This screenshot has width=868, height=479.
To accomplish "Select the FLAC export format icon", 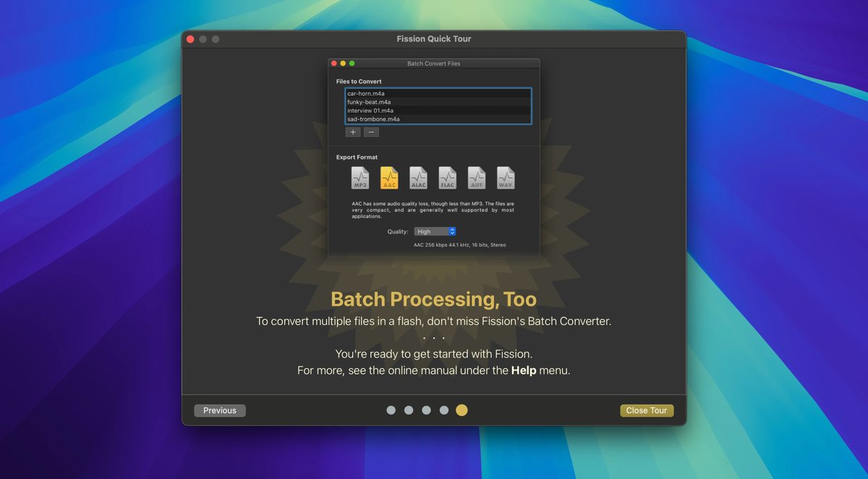I will tap(448, 178).
